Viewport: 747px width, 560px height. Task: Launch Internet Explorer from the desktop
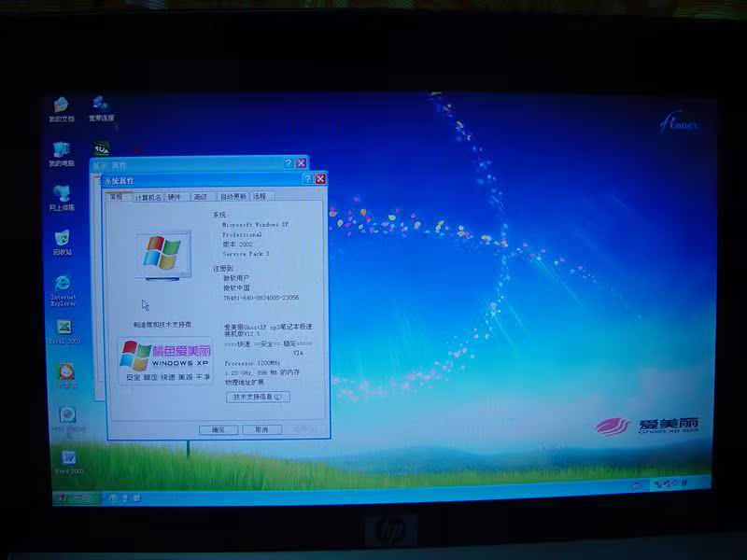(x=63, y=289)
